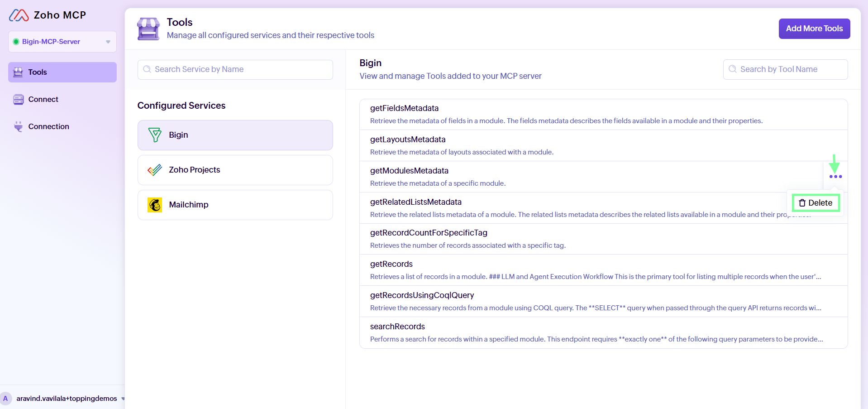Click the description under getModulesMetadata
The width and height of the screenshot is (868, 409).
(438, 183)
